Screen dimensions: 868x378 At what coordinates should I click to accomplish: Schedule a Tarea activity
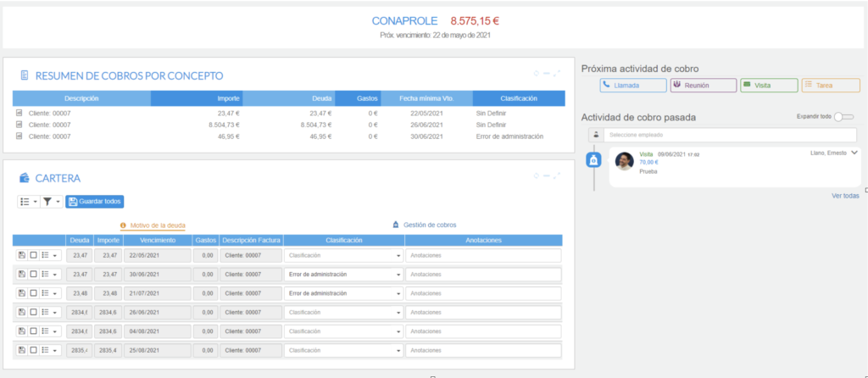click(x=831, y=86)
